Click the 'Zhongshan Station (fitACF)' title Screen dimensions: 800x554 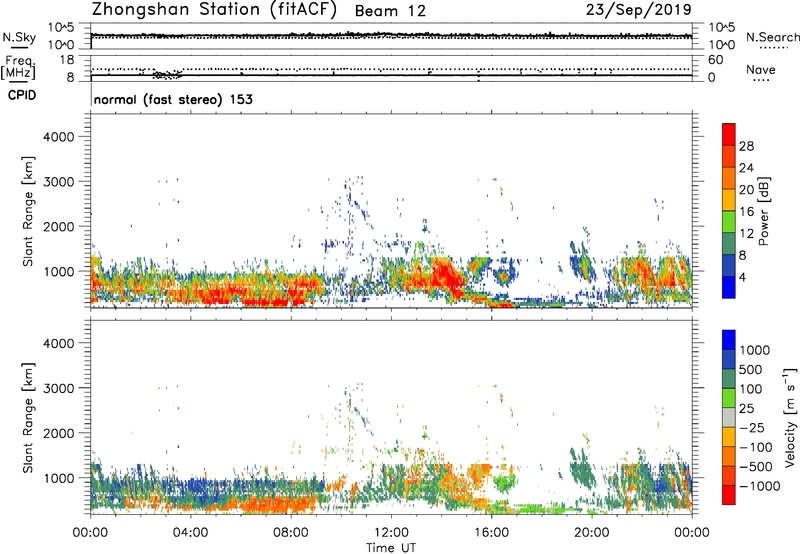[x=214, y=10]
